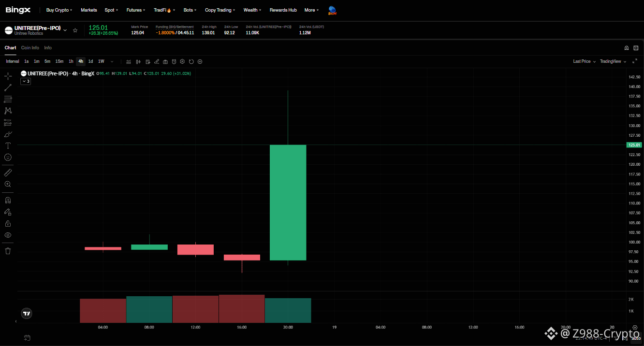Open the Buy Crypto dropdown menu
This screenshot has width=644, height=346.
(x=59, y=10)
